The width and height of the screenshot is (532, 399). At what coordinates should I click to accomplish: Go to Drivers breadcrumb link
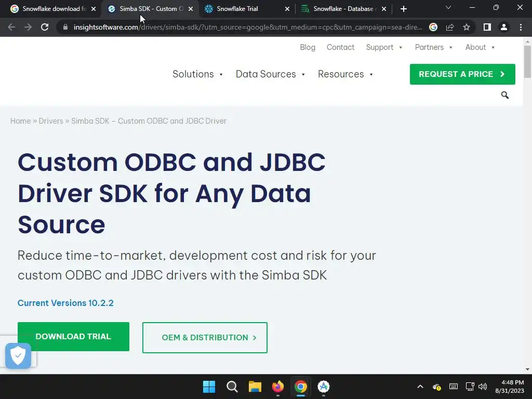pos(51,121)
